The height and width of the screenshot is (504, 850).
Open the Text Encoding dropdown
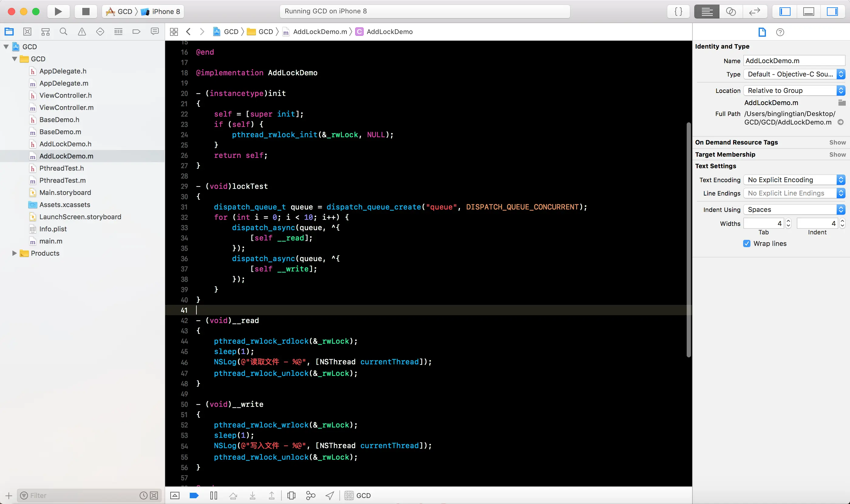[794, 180]
